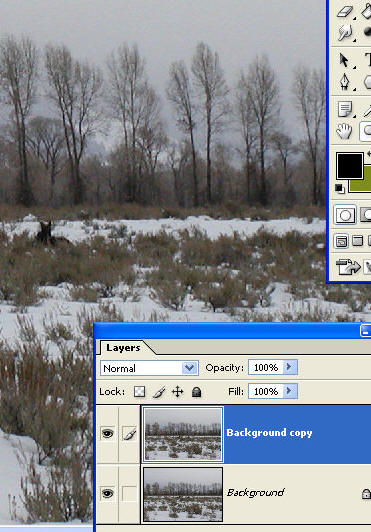
Task: Switch to the Layers tab
Action: click(123, 348)
